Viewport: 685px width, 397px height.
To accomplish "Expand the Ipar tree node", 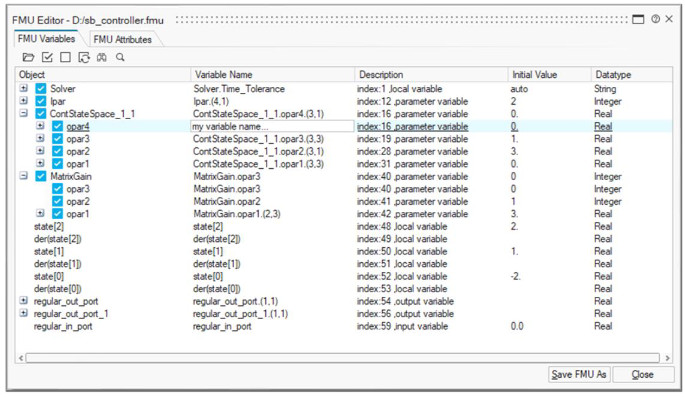I will coord(24,101).
